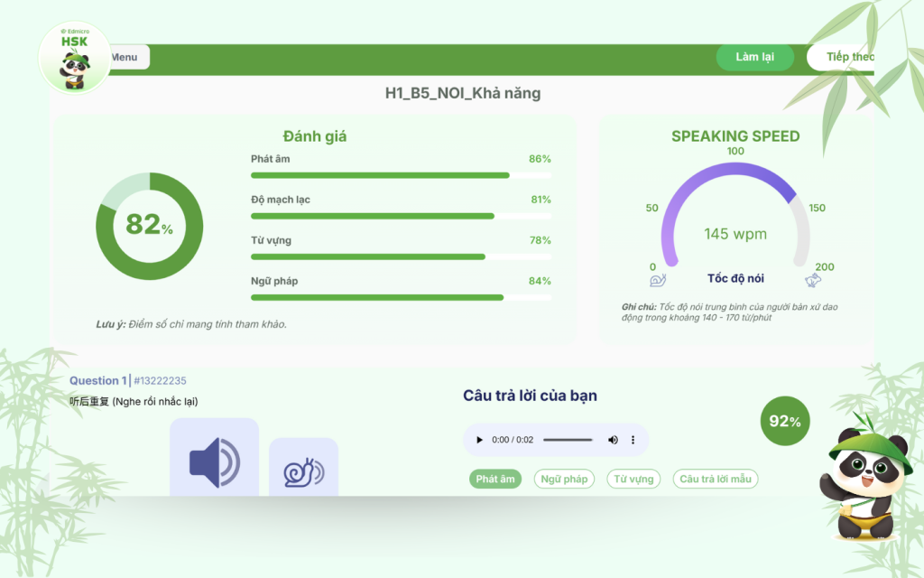This screenshot has width=924, height=578.
Task: Click the 82% overall score donut chart
Action: pos(149,225)
